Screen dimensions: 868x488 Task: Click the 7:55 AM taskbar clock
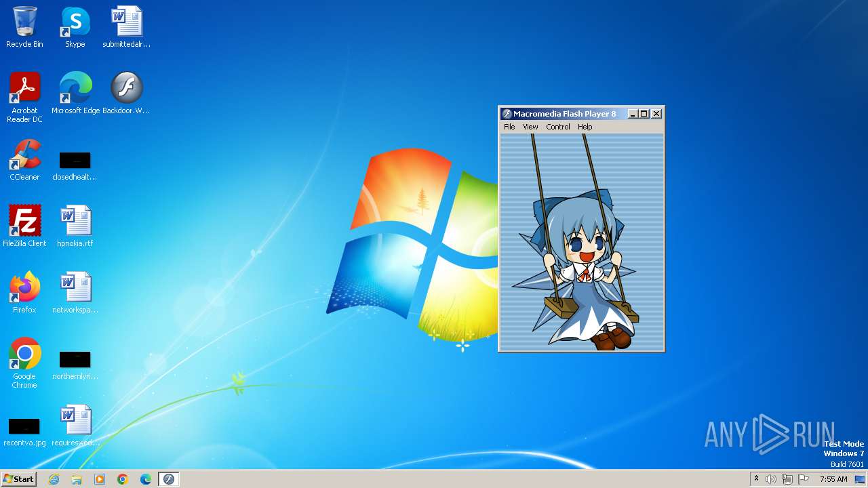click(833, 479)
